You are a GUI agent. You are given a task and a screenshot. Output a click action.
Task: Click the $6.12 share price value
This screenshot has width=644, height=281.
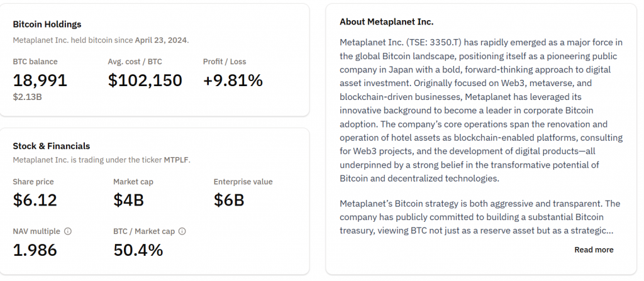pyautogui.click(x=35, y=200)
